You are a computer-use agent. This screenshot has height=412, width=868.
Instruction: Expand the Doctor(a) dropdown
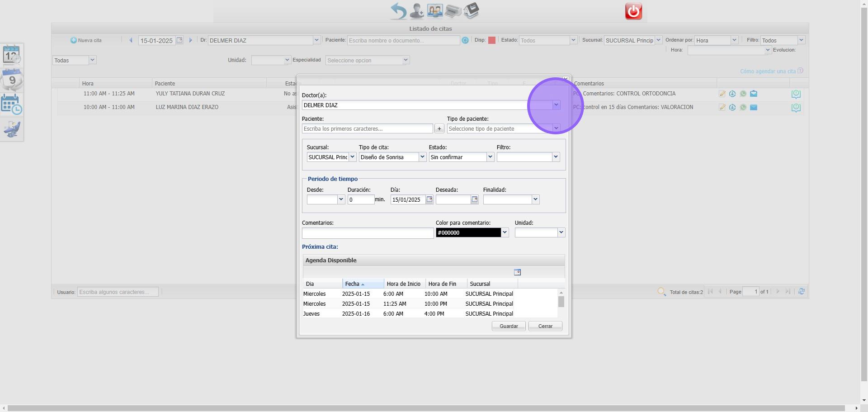pos(556,105)
